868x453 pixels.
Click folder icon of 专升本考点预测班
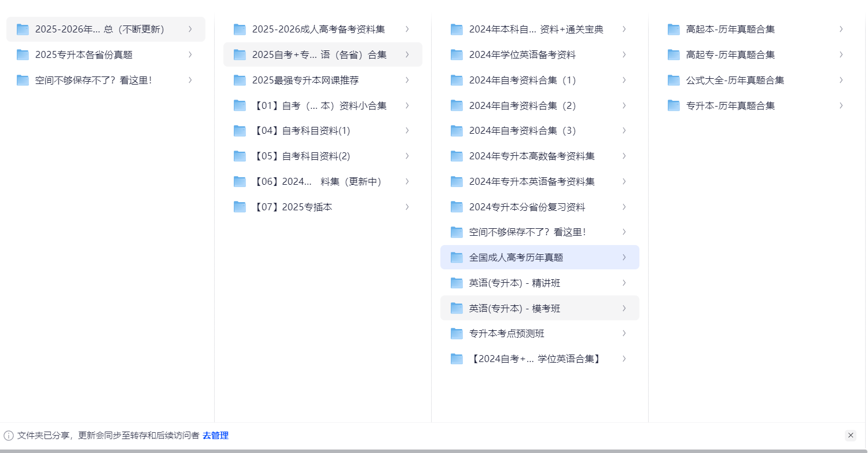[457, 334]
